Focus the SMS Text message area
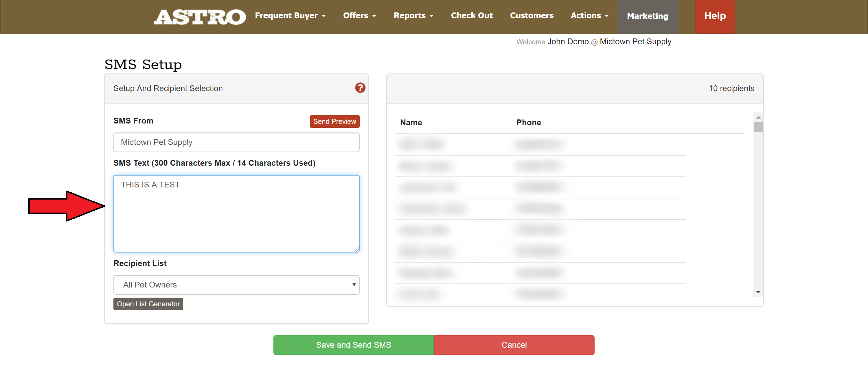 point(236,213)
